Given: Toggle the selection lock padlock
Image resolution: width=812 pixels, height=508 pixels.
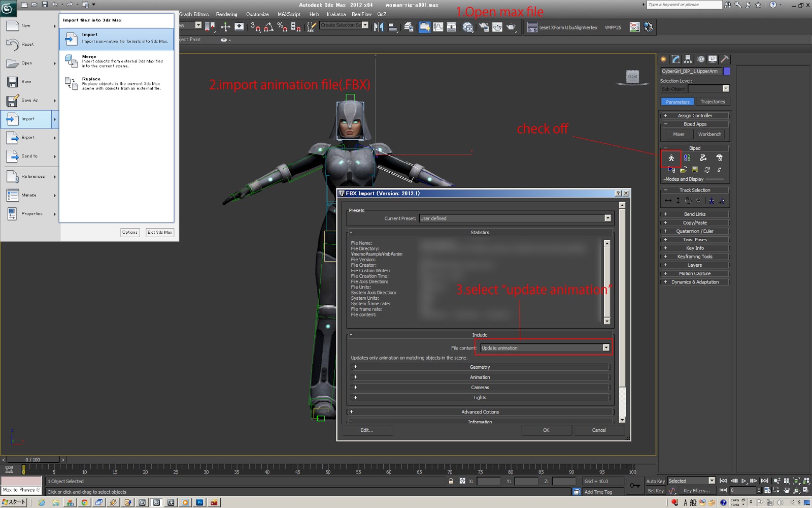Looking at the screenshot, I should [x=450, y=481].
